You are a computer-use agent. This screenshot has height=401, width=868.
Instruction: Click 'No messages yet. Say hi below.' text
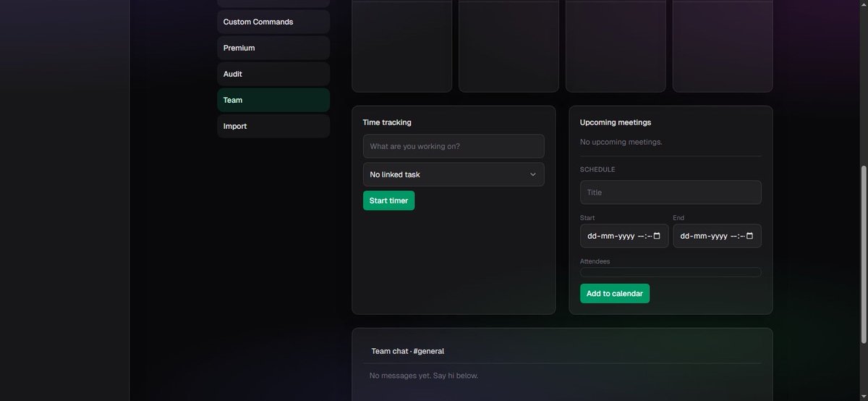pyautogui.click(x=424, y=376)
